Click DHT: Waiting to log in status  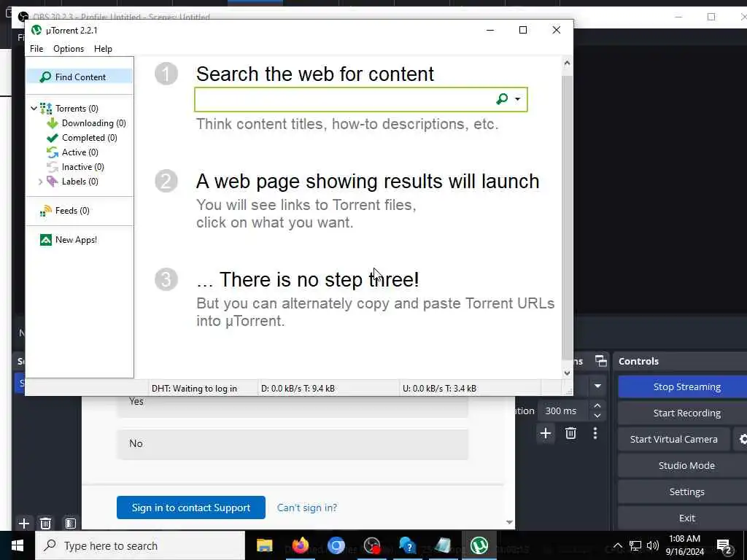[x=194, y=389]
